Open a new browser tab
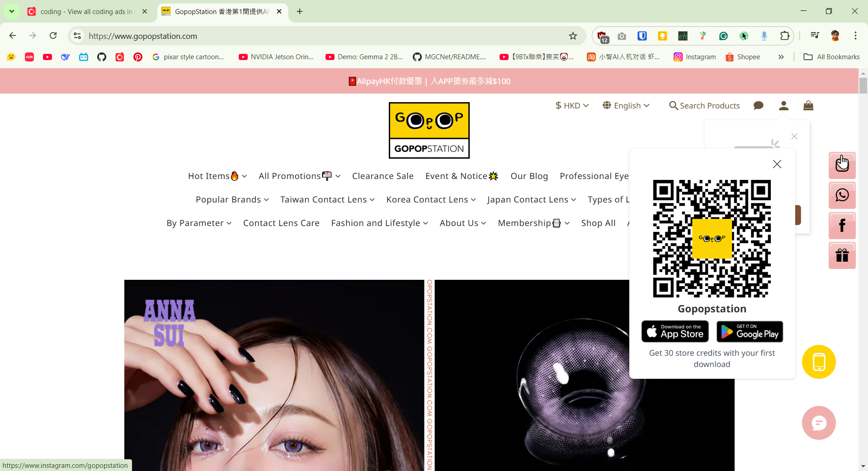The image size is (868, 471). (300, 11)
